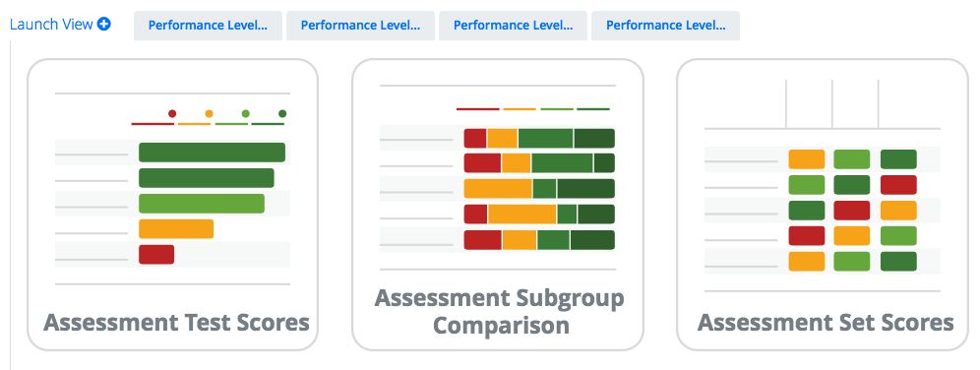Click the plus icon beside Launch View
The height and width of the screenshot is (370, 980).
tap(103, 25)
